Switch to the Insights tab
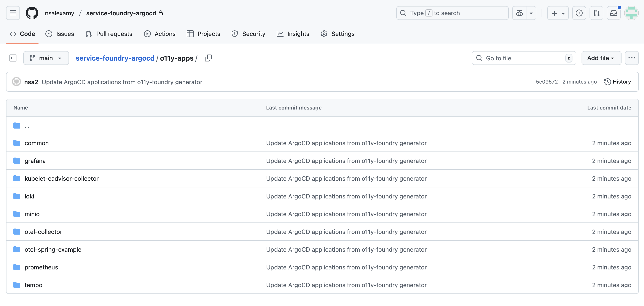Image resolution: width=644 pixels, height=306 pixels. [293, 34]
